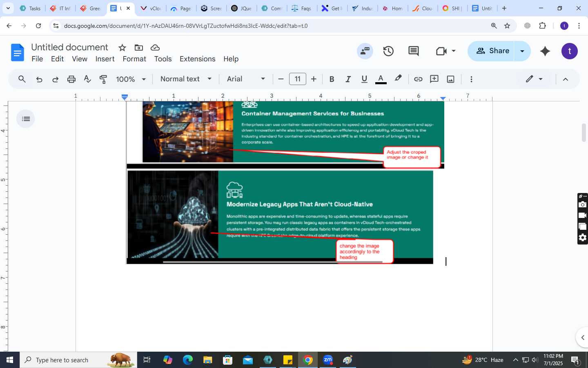Open the Tools menu
Screen dimensions: 588x368
click(163, 59)
